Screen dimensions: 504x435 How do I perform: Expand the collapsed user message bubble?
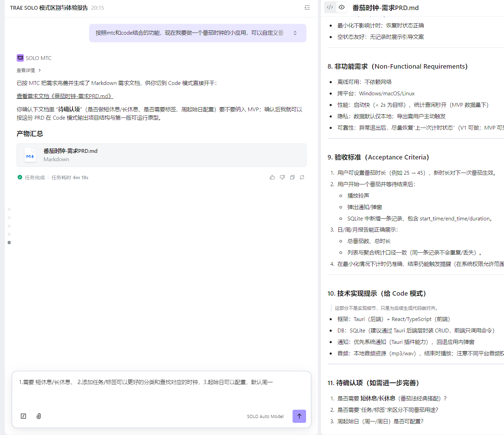pos(295,33)
